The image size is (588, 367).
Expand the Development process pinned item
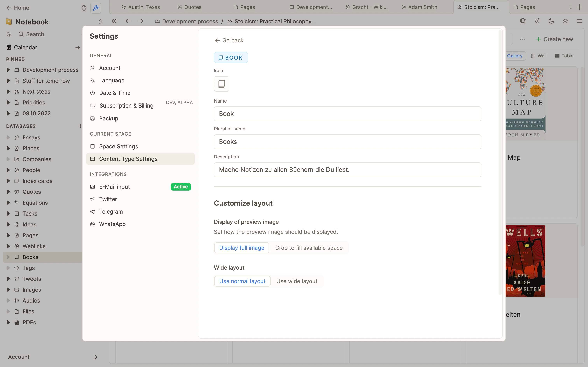tap(9, 70)
